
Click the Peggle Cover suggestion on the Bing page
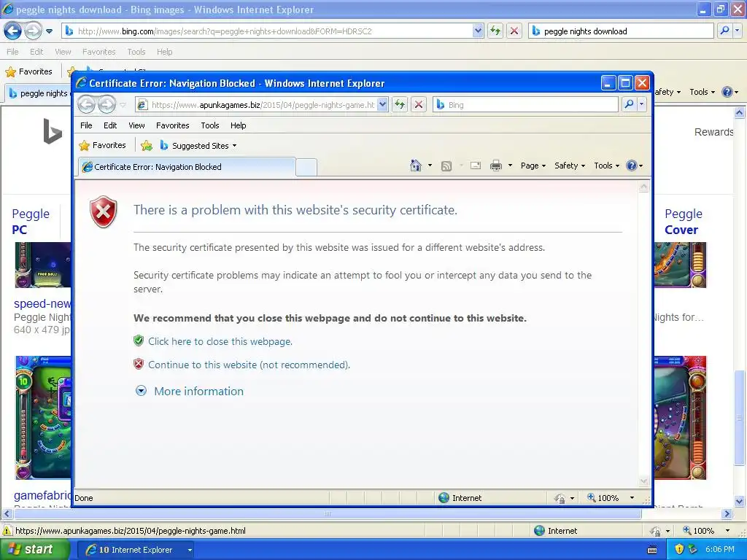point(683,222)
